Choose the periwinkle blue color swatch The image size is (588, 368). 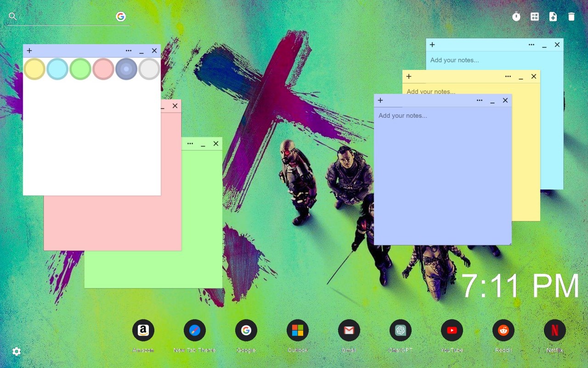point(126,69)
